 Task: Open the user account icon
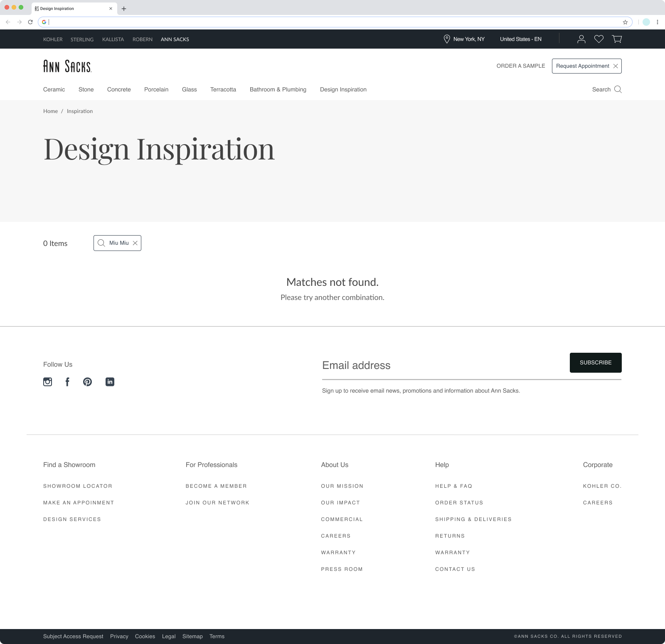581,39
